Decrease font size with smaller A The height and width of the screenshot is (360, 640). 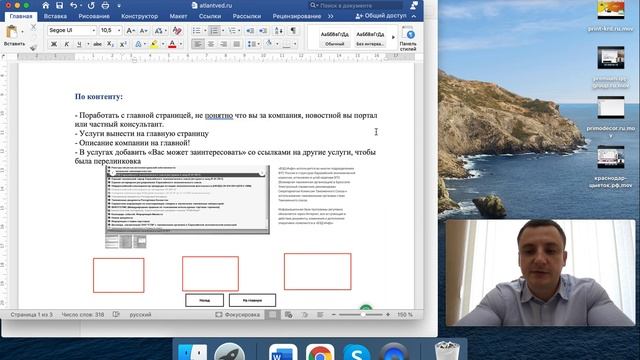coord(144,31)
